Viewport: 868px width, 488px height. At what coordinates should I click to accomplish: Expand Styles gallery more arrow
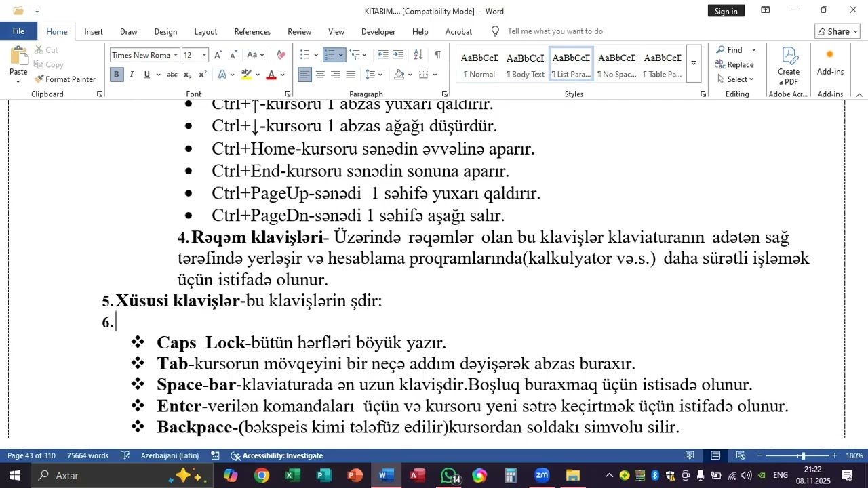click(x=693, y=63)
